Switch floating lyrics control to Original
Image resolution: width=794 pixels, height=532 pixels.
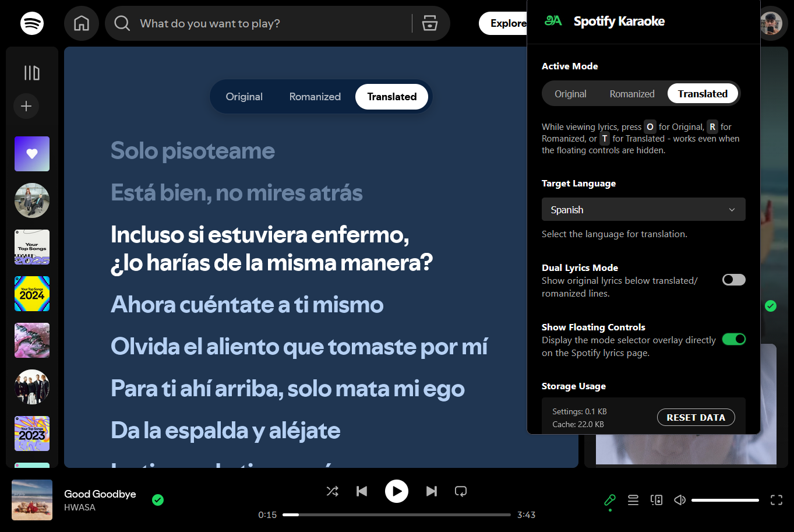click(244, 97)
